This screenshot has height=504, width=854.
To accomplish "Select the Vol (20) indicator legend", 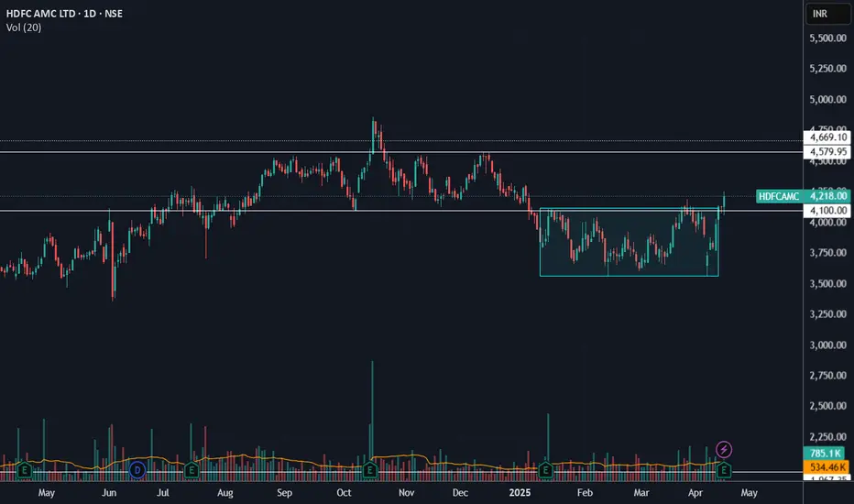I will point(24,27).
